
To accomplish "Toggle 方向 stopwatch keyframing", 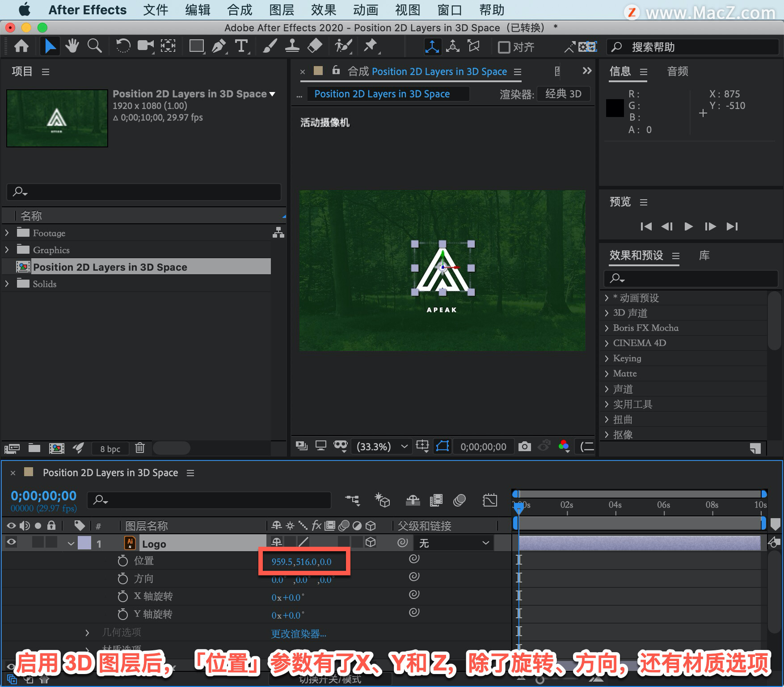I will (x=122, y=578).
